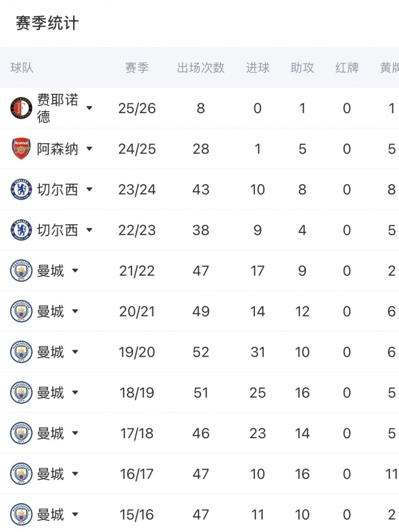Expand the 切尔西 23/24 row dropdown
Viewport: 399px width, 532px height.
(89, 189)
